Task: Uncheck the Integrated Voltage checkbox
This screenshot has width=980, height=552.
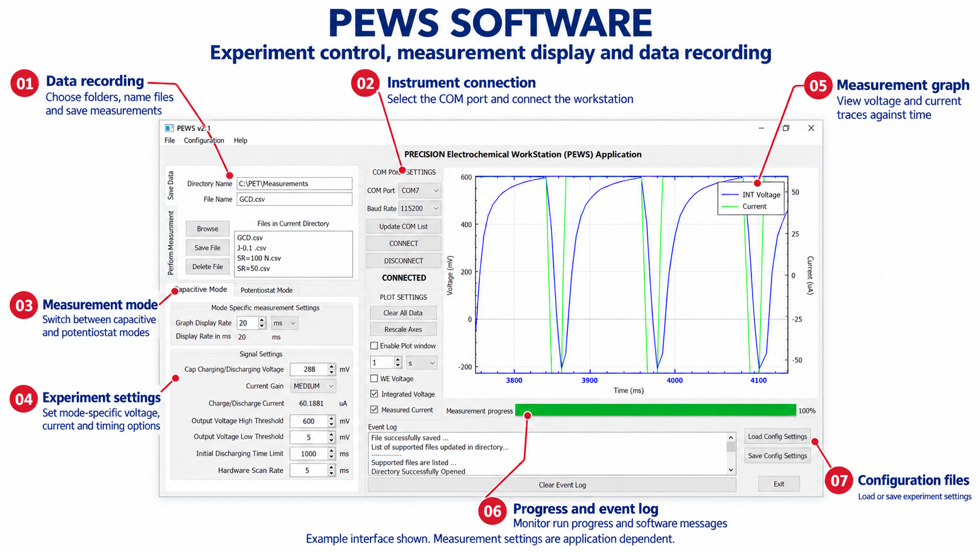Action: coord(374,394)
